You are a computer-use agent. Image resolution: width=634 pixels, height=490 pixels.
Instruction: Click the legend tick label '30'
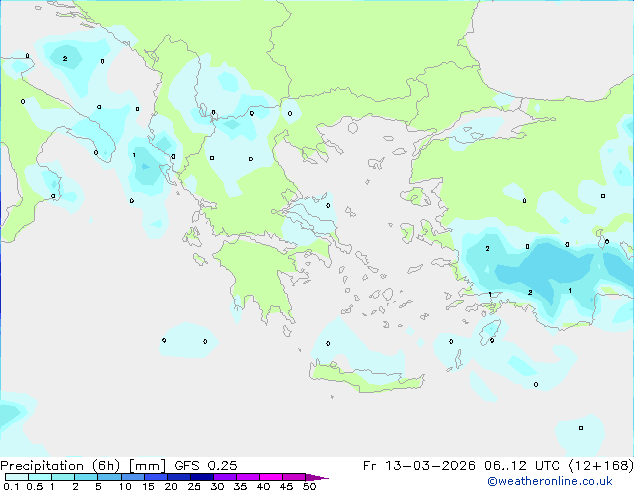coord(217,486)
